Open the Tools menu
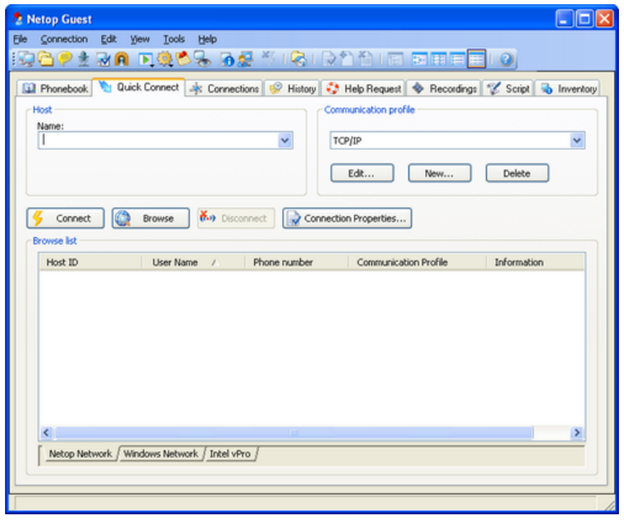This screenshot has width=624, height=521. pos(174,39)
